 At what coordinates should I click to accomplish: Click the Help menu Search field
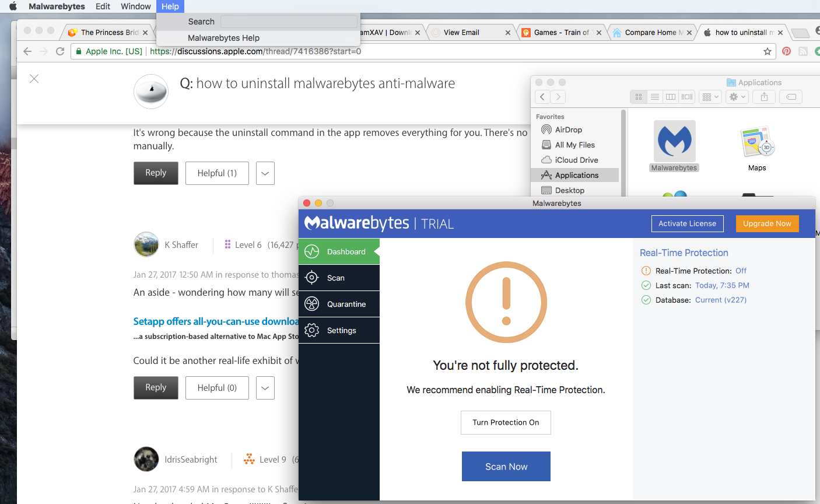point(289,22)
